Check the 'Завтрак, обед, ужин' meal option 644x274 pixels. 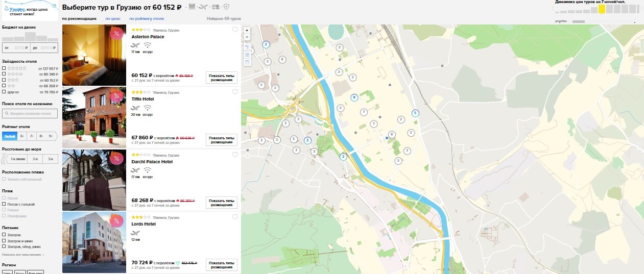point(4,246)
